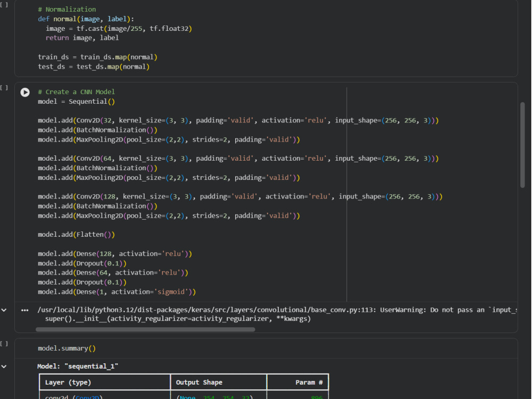Click 'test_ds = test_ds.map(normal)' line
This screenshot has height=399, width=532.
94,66
